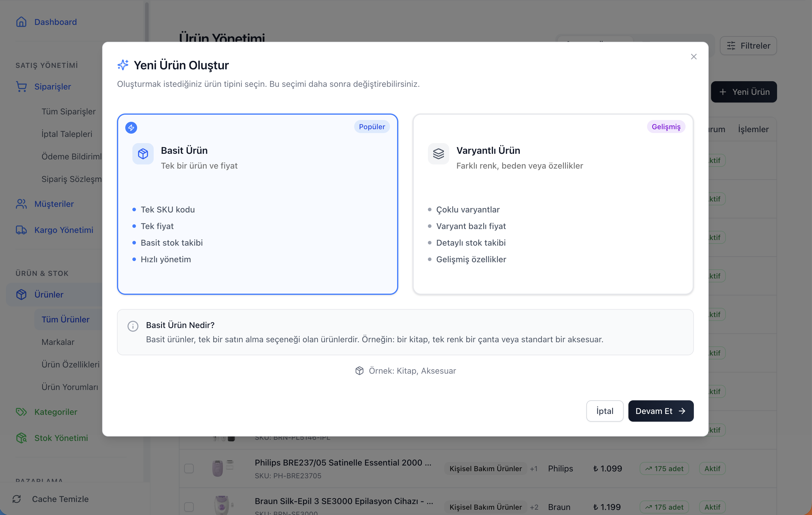812x515 pixels.
Task: Tick the checkbox for Braun Silk-Epil 3 row
Action: click(x=189, y=507)
